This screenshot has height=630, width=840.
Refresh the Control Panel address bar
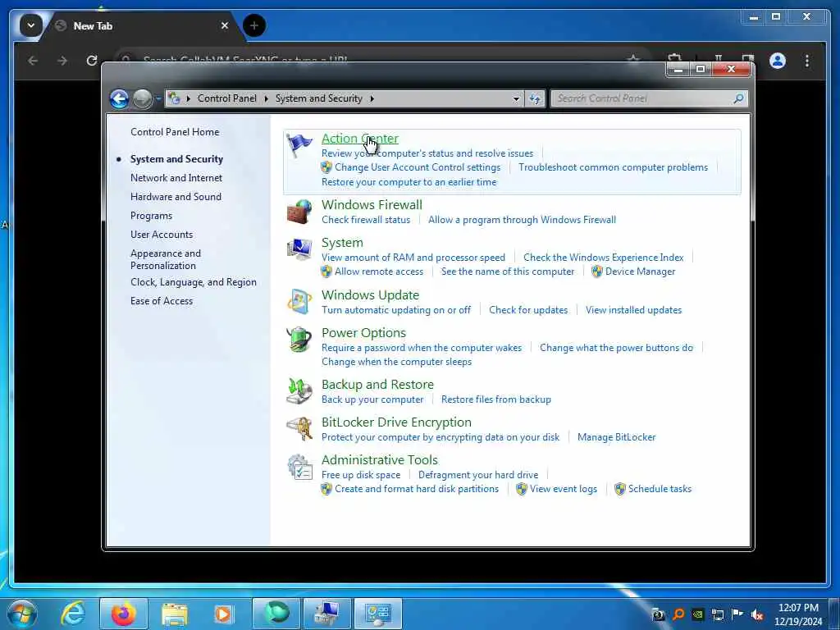[535, 98]
